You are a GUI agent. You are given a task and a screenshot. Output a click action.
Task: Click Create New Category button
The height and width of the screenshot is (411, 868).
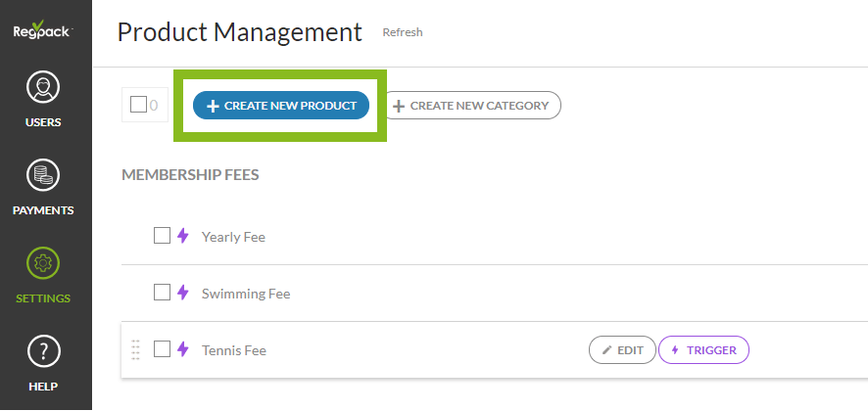click(x=470, y=105)
